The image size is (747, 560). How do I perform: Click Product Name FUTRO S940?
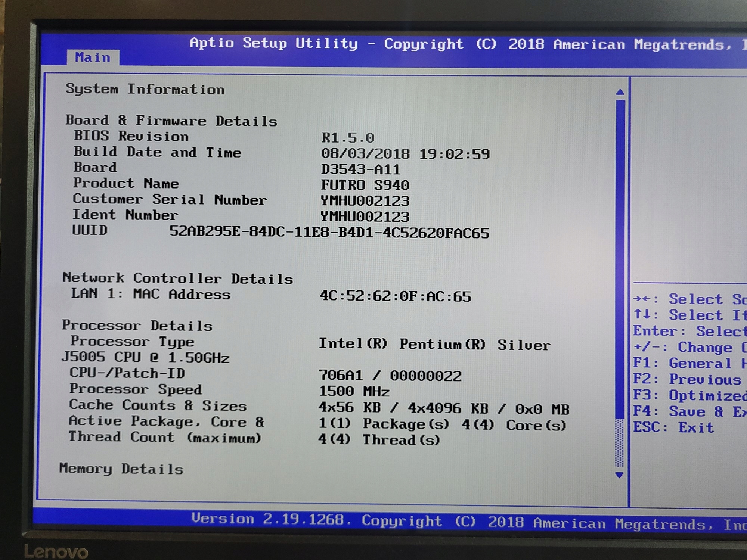pyautogui.click(x=365, y=185)
